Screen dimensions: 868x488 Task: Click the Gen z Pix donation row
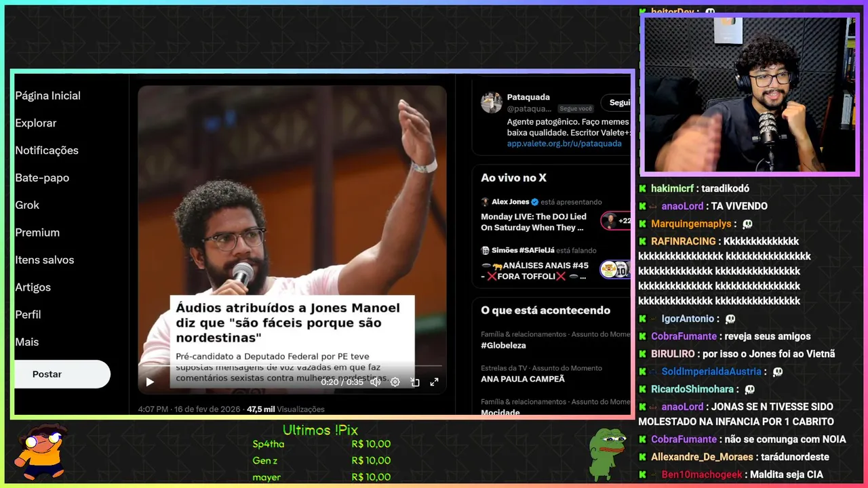point(321,461)
